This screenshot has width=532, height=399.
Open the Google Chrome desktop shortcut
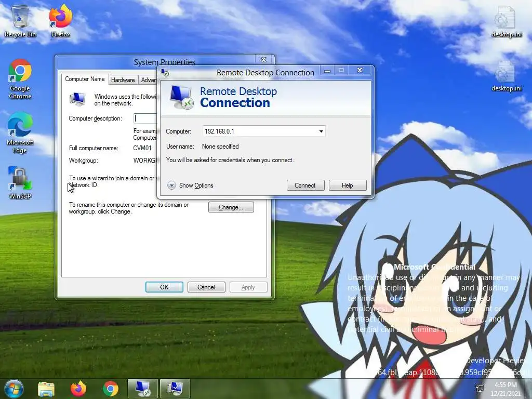[x=20, y=79]
